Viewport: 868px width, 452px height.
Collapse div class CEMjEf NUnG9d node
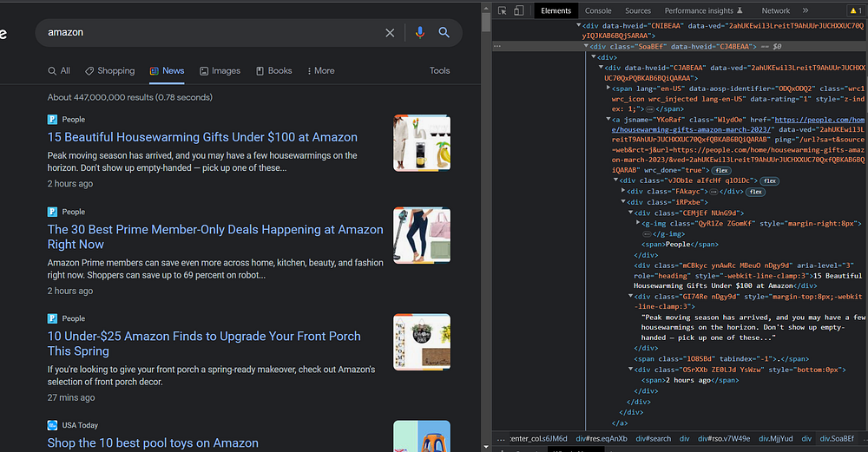point(630,212)
